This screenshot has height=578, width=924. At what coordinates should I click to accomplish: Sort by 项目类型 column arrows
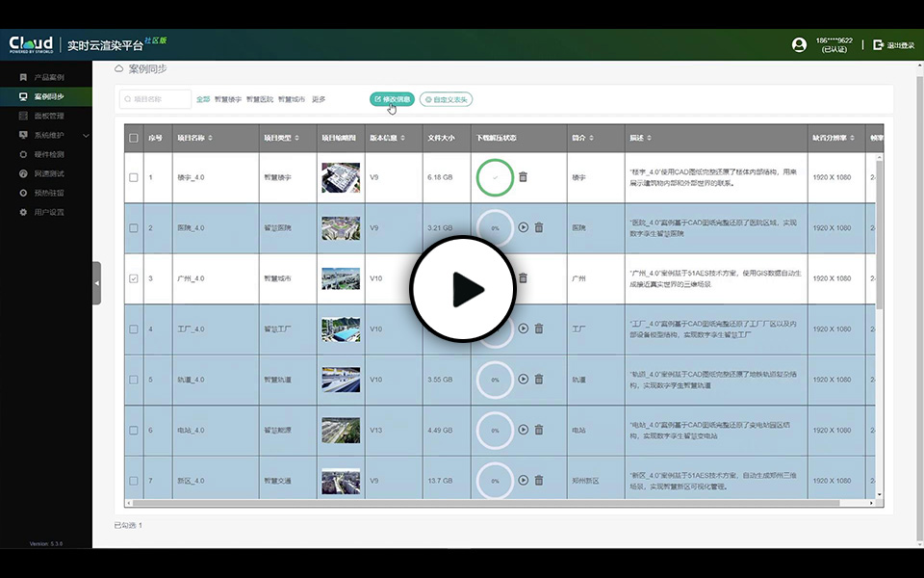[x=297, y=138]
